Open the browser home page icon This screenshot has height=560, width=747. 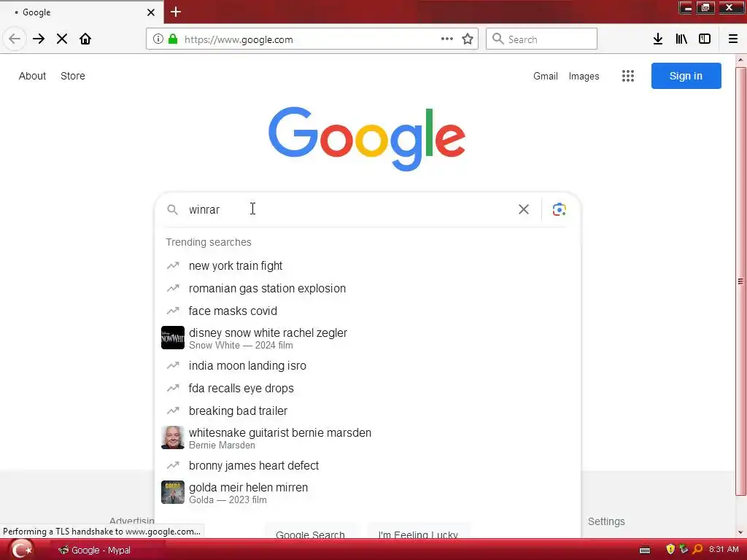point(85,39)
